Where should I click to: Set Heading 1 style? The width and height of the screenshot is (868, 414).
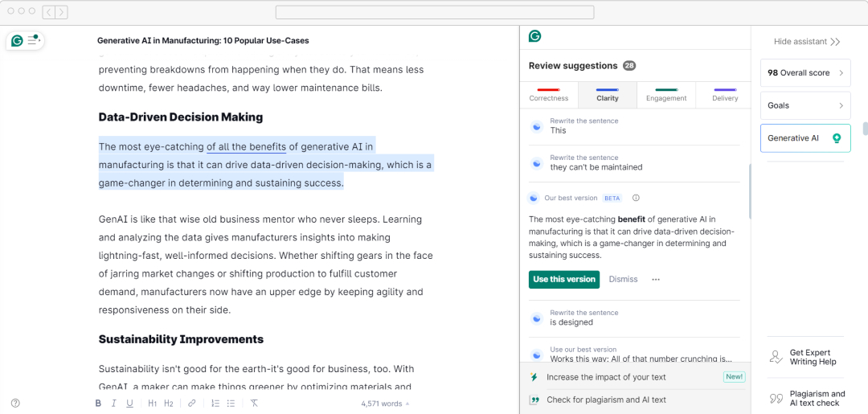point(152,404)
